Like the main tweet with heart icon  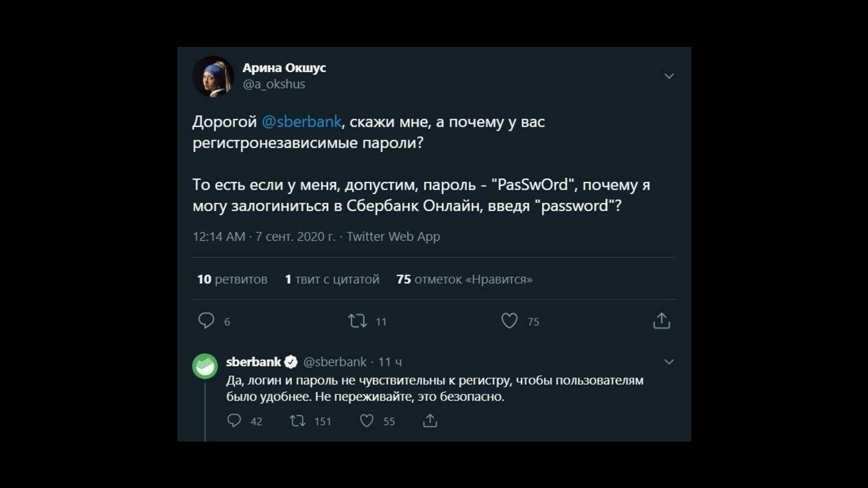[x=509, y=321]
